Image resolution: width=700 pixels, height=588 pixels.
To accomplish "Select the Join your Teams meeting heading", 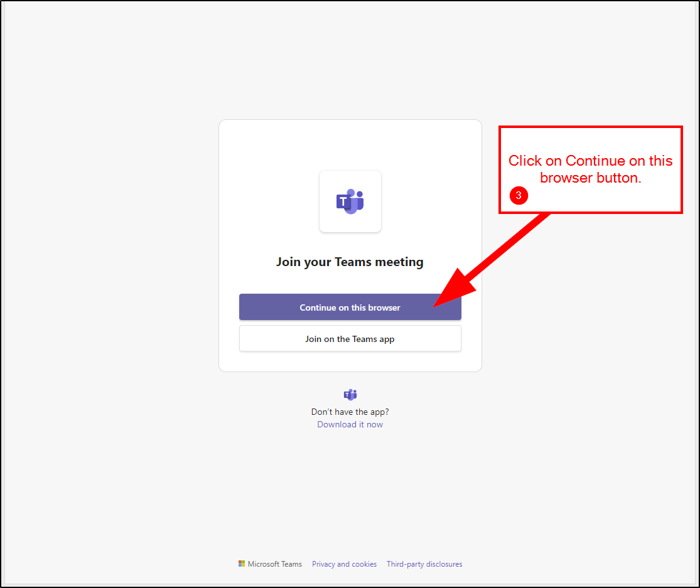I will click(350, 262).
